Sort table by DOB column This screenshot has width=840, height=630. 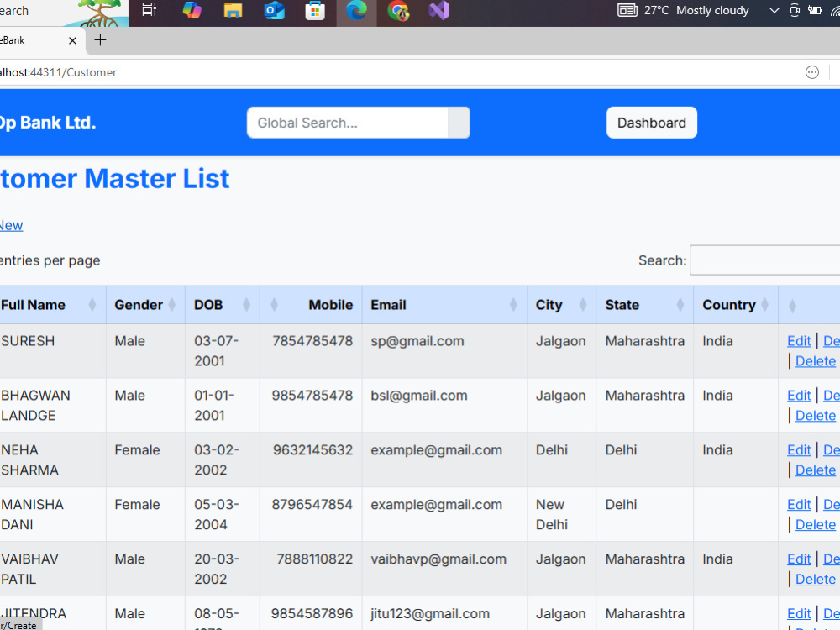click(x=223, y=305)
